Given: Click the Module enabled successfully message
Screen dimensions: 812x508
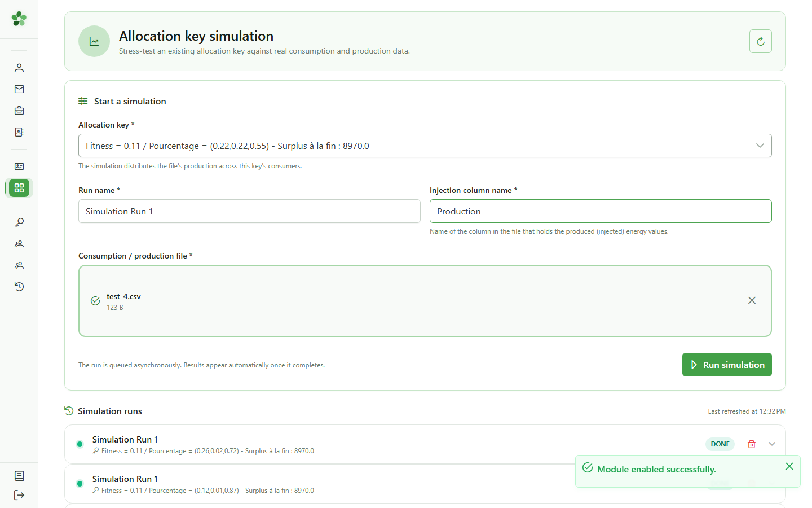Looking at the screenshot, I should click(656, 469).
